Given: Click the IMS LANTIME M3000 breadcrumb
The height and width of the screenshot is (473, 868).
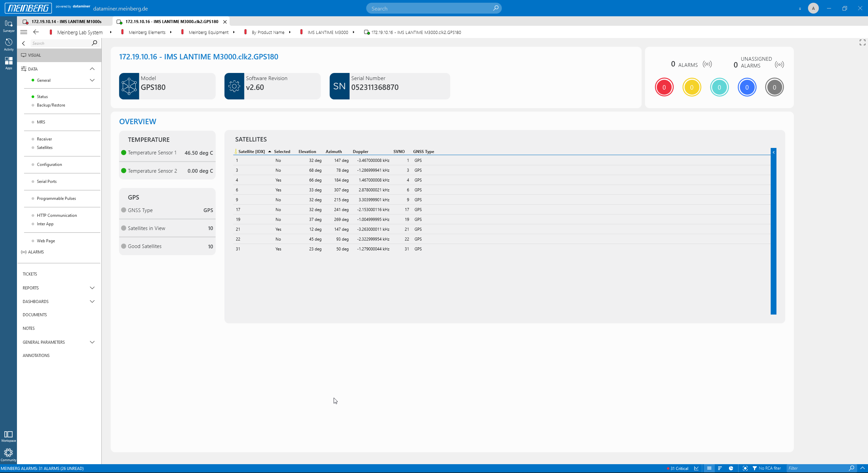Looking at the screenshot, I should point(328,32).
